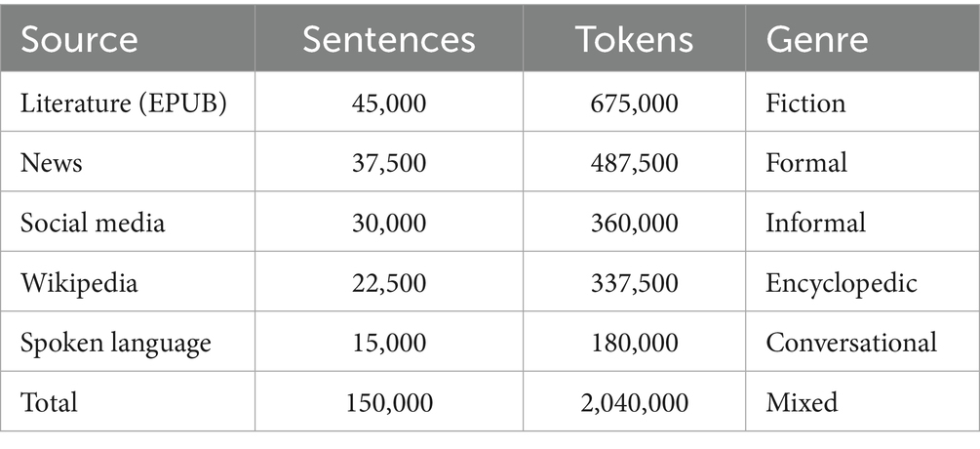The height and width of the screenshot is (449, 980).
Task: Select the Literature (EPUB) cell
Action: [124, 102]
